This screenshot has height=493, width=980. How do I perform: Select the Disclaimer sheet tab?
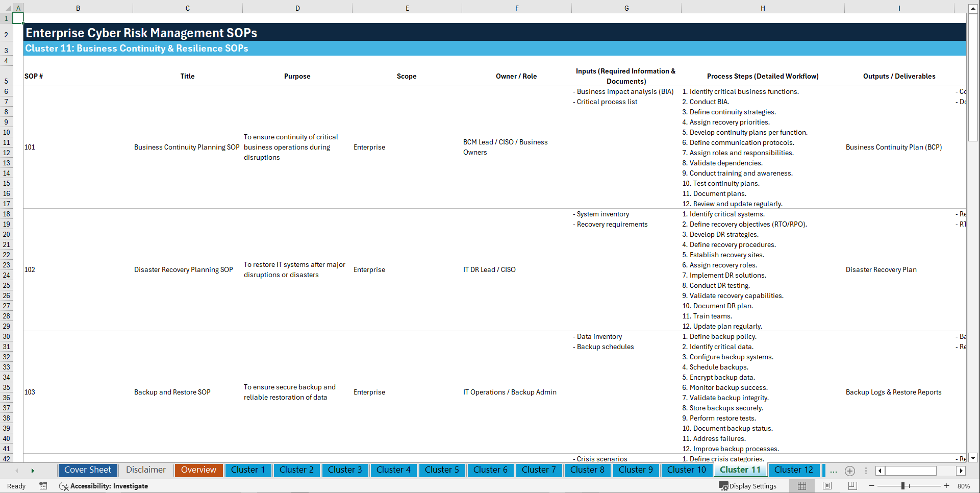pyautogui.click(x=145, y=470)
